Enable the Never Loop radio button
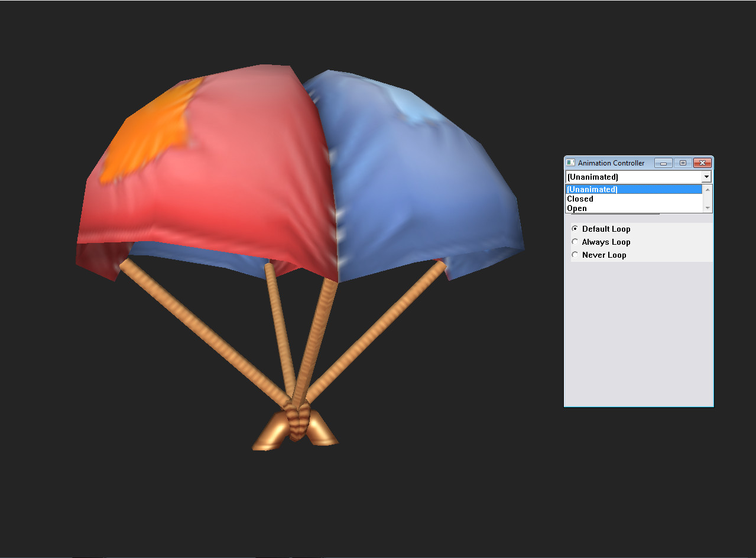This screenshot has width=756, height=558. point(575,255)
